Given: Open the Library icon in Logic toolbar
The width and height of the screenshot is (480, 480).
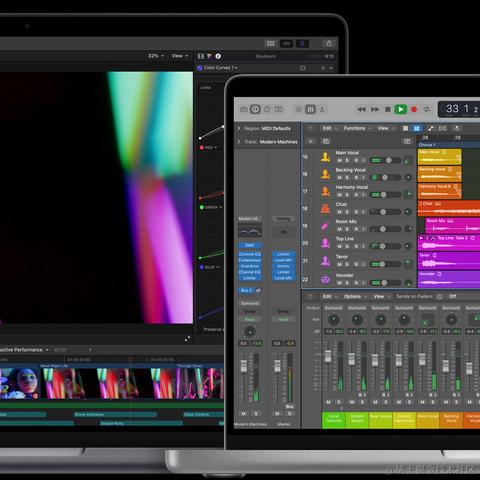Looking at the screenshot, I should pos(244,109).
